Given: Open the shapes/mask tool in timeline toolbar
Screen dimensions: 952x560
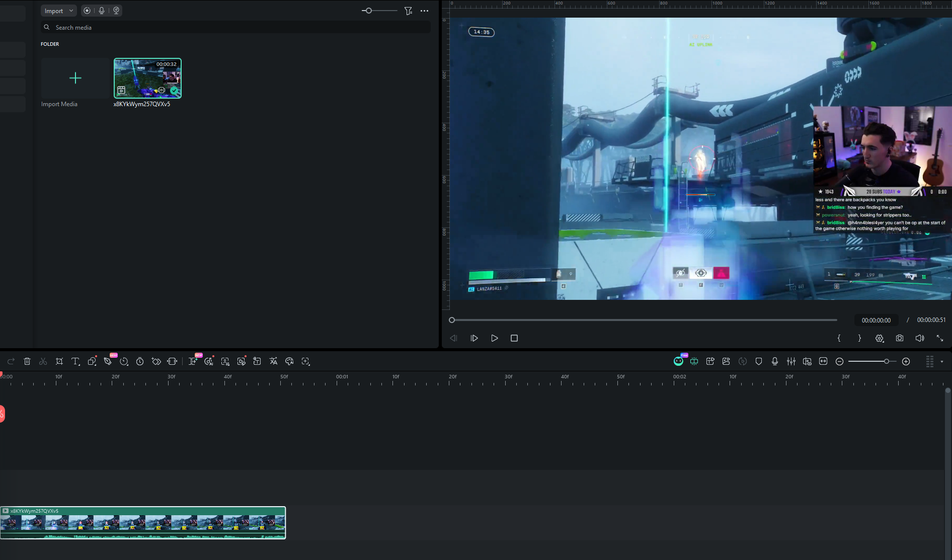Looking at the screenshot, I should [x=92, y=361].
